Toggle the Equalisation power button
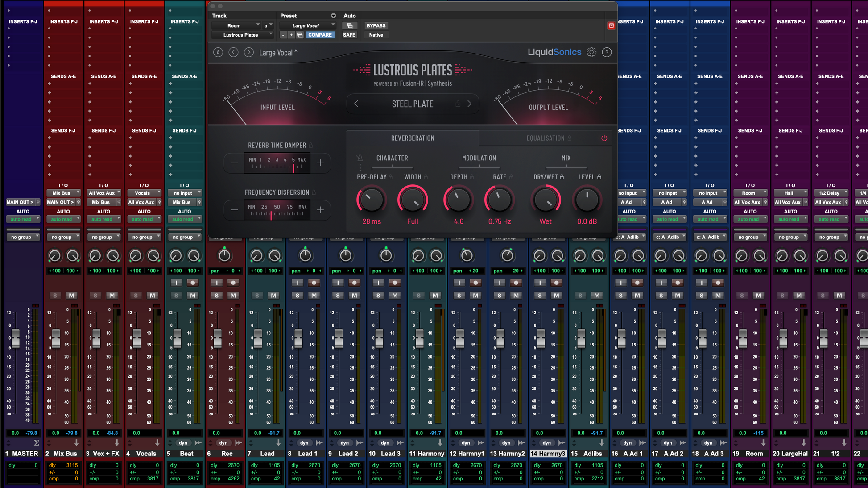The height and width of the screenshot is (488, 868). pos(604,138)
